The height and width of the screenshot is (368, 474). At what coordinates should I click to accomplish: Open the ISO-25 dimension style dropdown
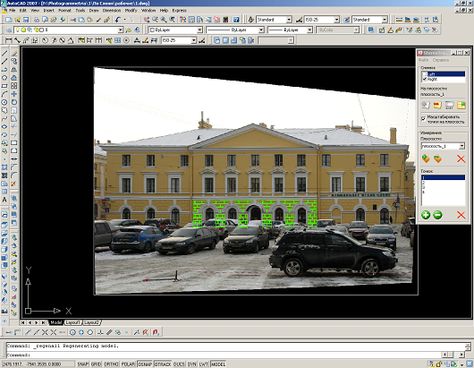(321, 20)
